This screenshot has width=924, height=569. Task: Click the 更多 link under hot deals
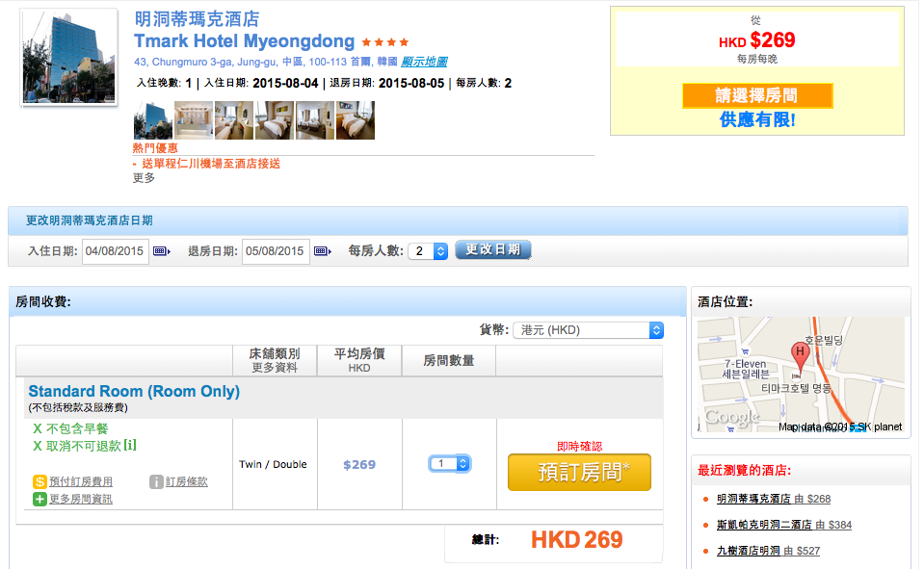click(144, 178)
